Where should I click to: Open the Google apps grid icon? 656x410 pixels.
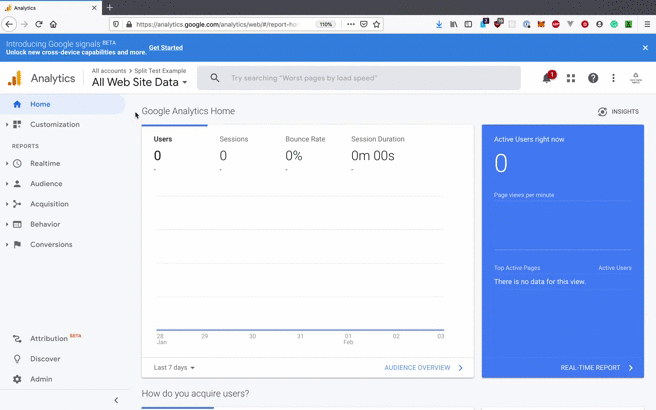point(571,78)
